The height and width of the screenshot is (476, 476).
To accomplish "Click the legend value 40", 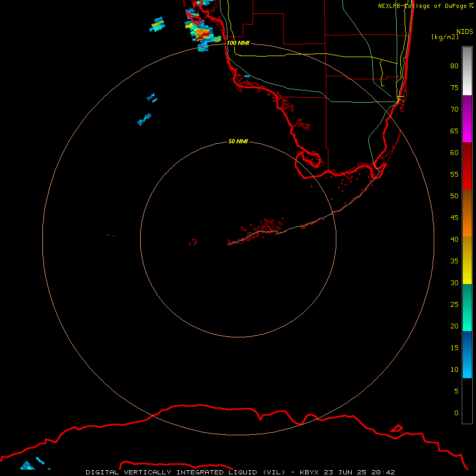I will (454, 240).
